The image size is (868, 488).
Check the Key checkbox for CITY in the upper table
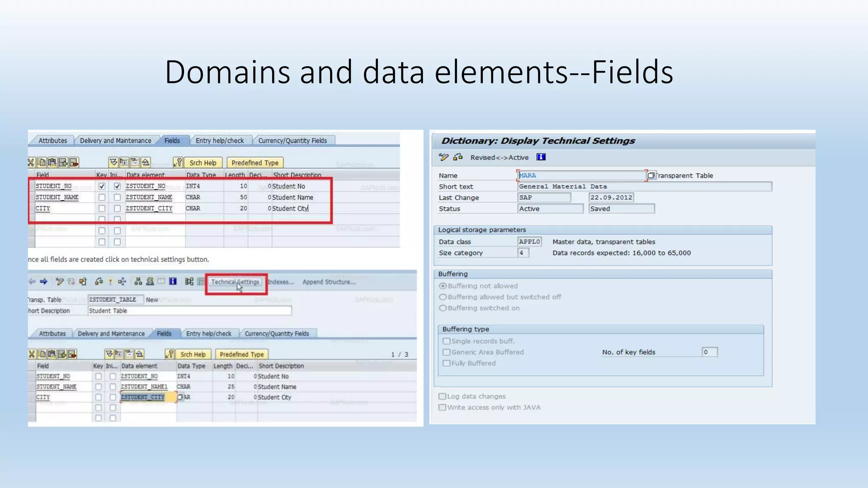coord(102,208)
